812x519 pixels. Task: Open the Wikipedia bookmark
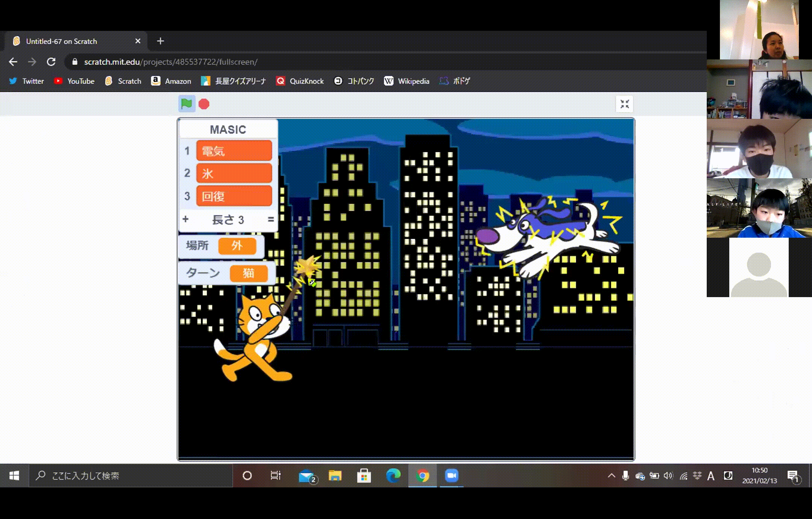click(x=407, y=81)
